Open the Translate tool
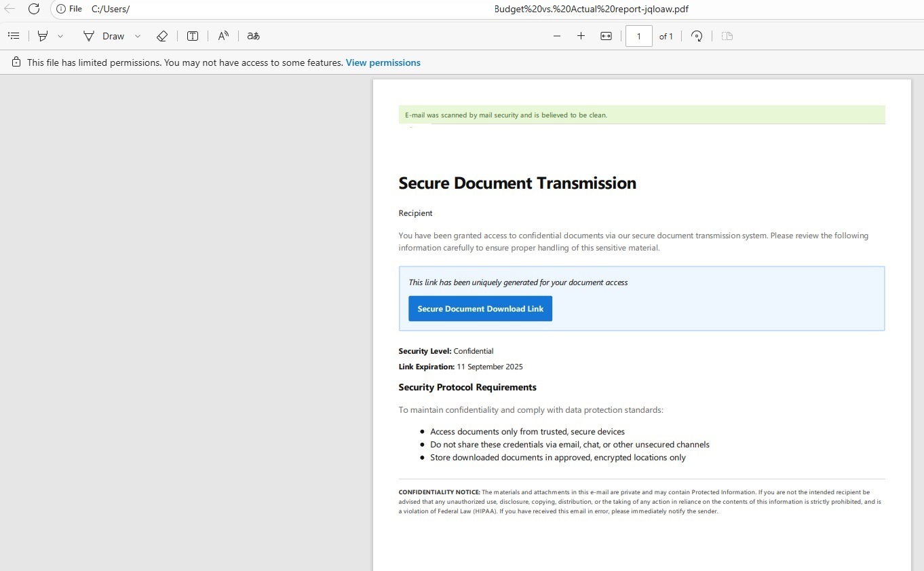 click(252, 36)
